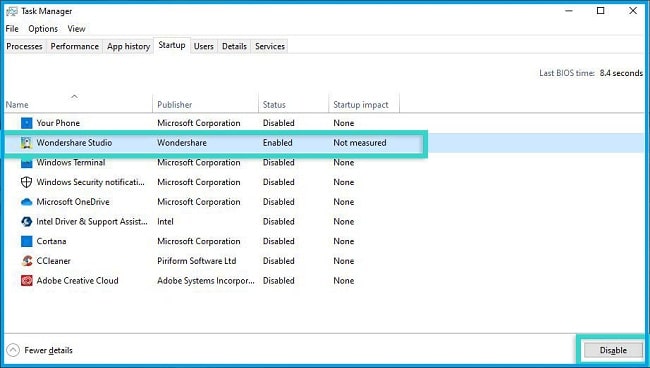Click the Windows Security shield icon
This screenshot has height=368, width=650.
point(27,182)
